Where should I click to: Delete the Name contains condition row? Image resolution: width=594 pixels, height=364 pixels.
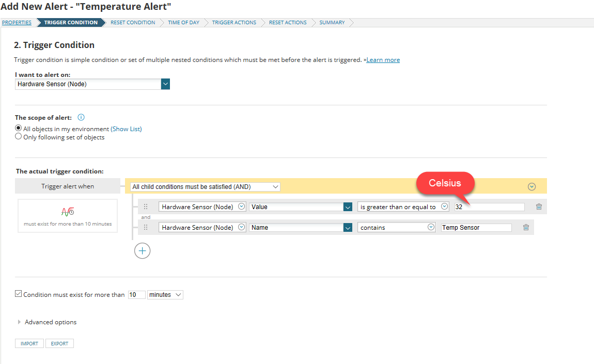click(526, 227)
